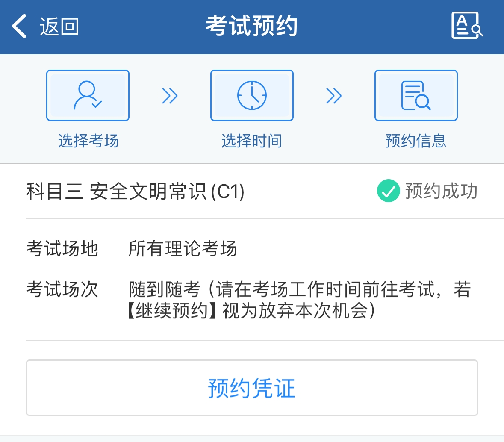Viewport: 504px width, 442px height.
Task: Click the 考试场次 field label
Action: 62,289
